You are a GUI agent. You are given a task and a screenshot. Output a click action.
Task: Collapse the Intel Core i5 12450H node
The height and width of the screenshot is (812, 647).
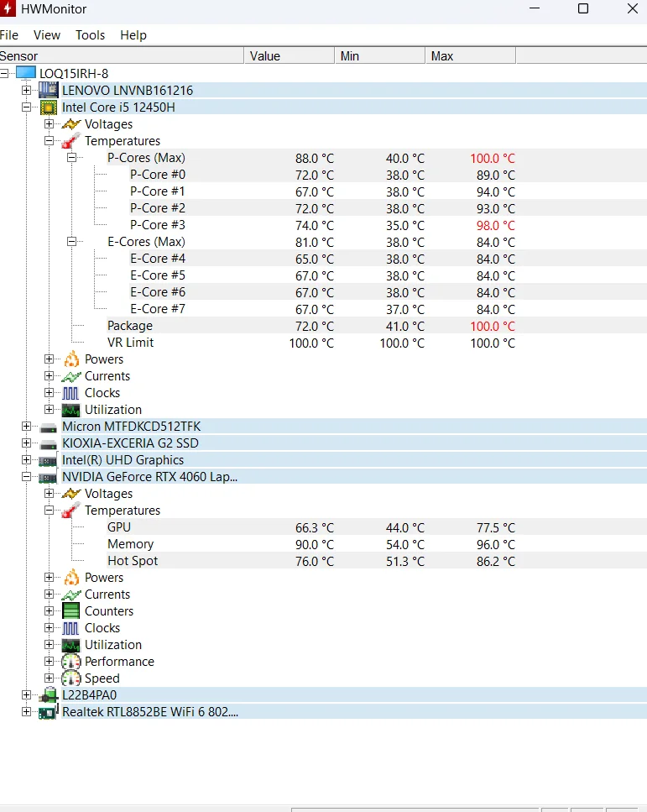[26, 107]
